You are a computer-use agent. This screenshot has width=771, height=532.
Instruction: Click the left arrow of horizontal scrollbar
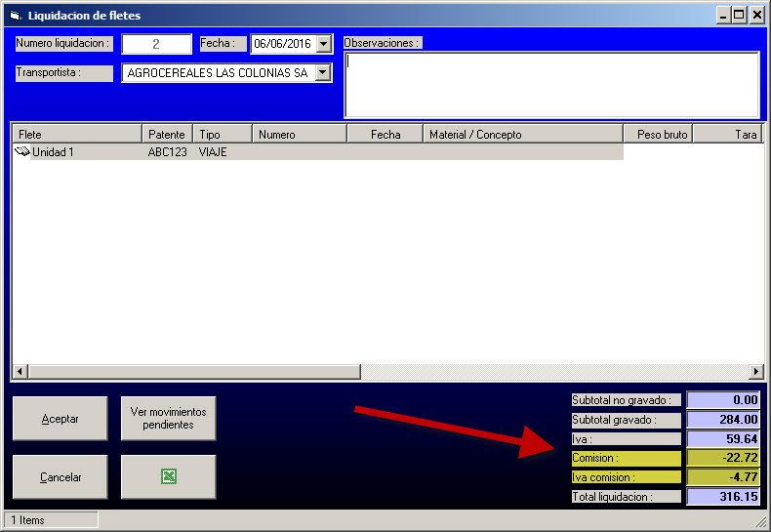tap(20, 372)
